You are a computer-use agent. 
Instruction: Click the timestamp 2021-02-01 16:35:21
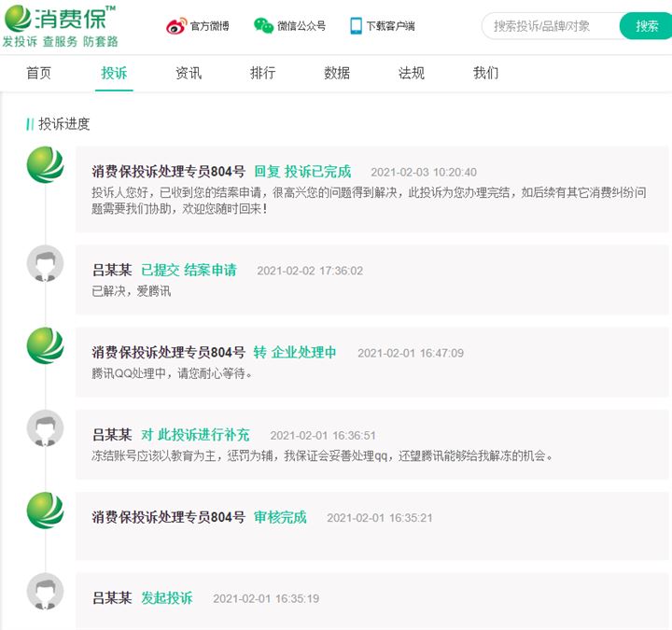pyautogui.click(x=380, y=518)
